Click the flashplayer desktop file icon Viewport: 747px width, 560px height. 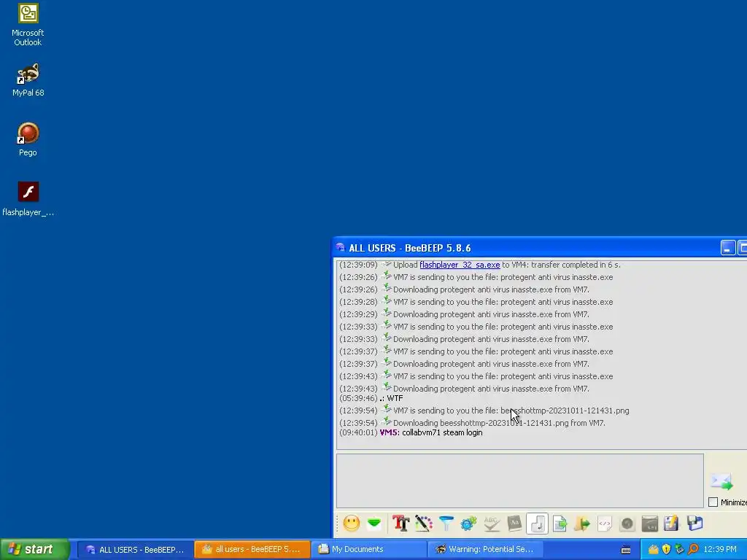(x=28, y=199)
